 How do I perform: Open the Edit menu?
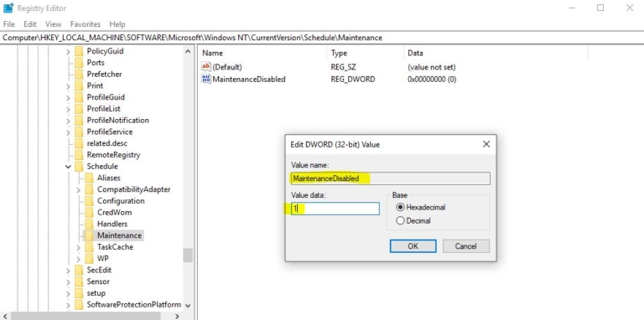point(30,24)
